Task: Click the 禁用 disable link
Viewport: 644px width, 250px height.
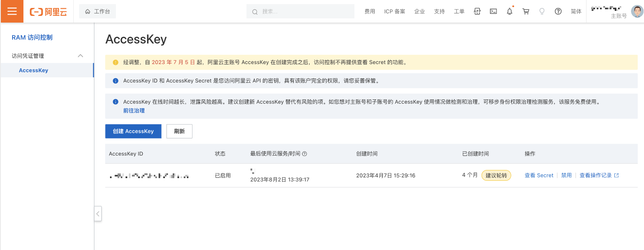Action: [567, 176]
